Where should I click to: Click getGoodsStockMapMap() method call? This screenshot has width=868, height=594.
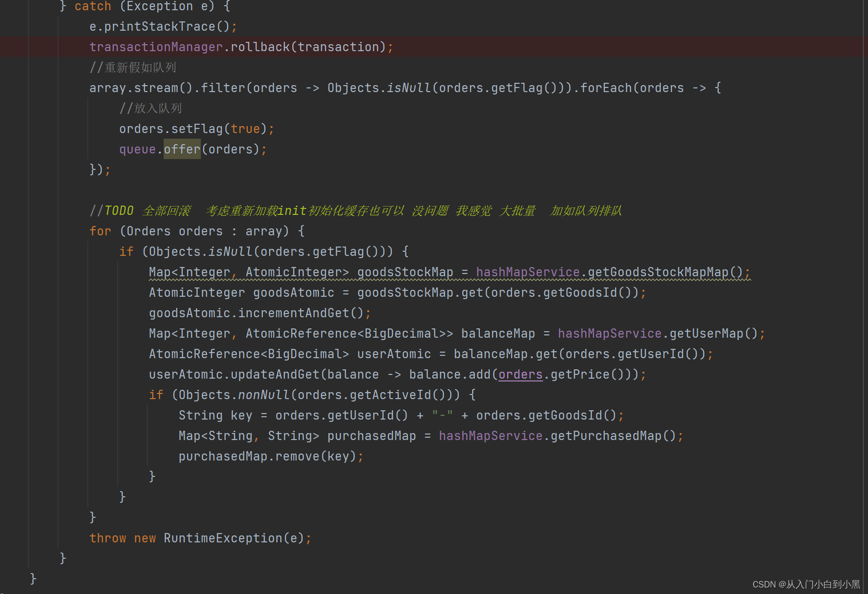point(665,272)
